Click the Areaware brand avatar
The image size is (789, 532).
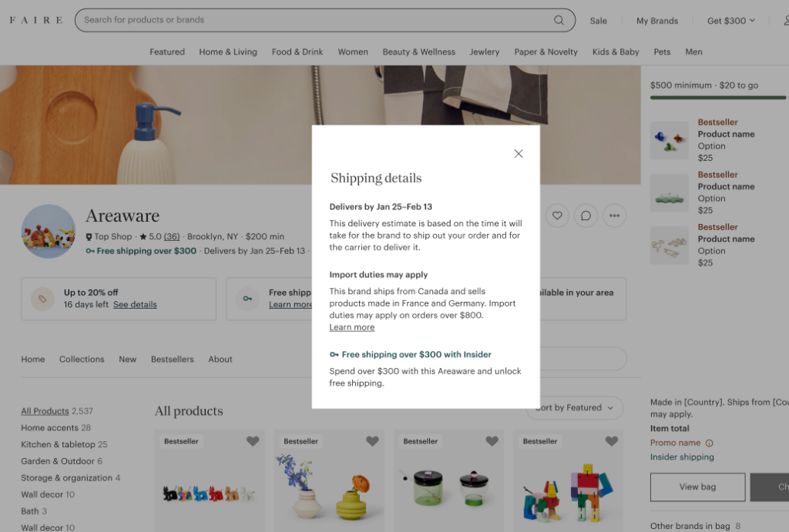point(49,231)
